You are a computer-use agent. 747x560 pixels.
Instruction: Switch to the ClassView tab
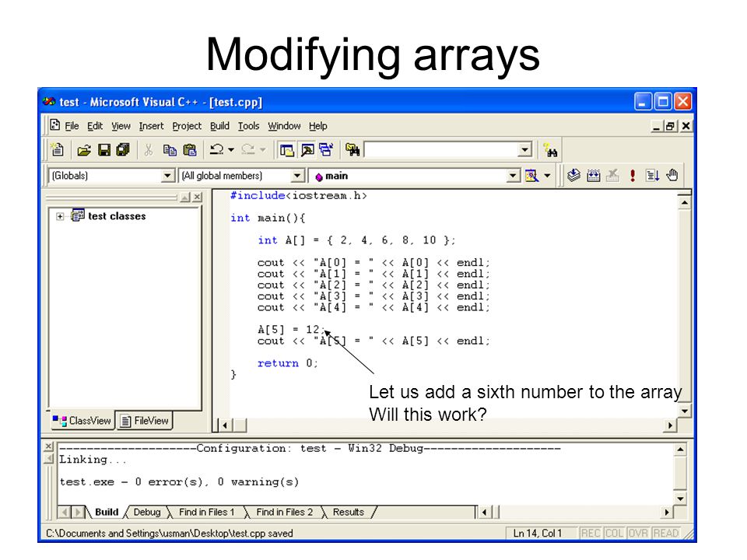pyautogui.click(x=82, y=421)
